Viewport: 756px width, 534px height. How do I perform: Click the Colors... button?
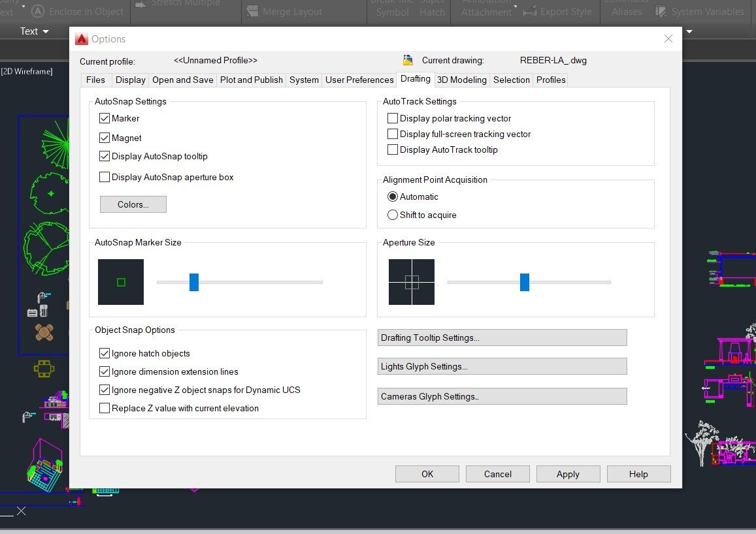(133, 204)
